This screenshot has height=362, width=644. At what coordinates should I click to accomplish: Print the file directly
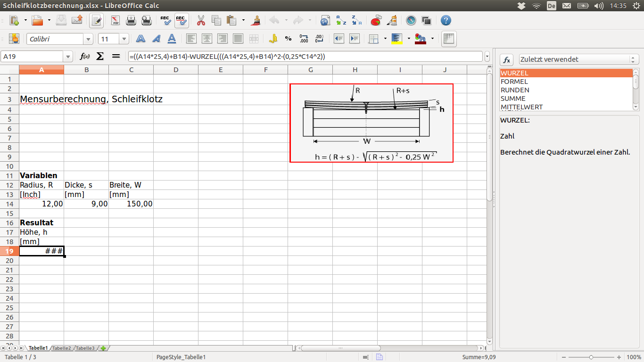131,21
